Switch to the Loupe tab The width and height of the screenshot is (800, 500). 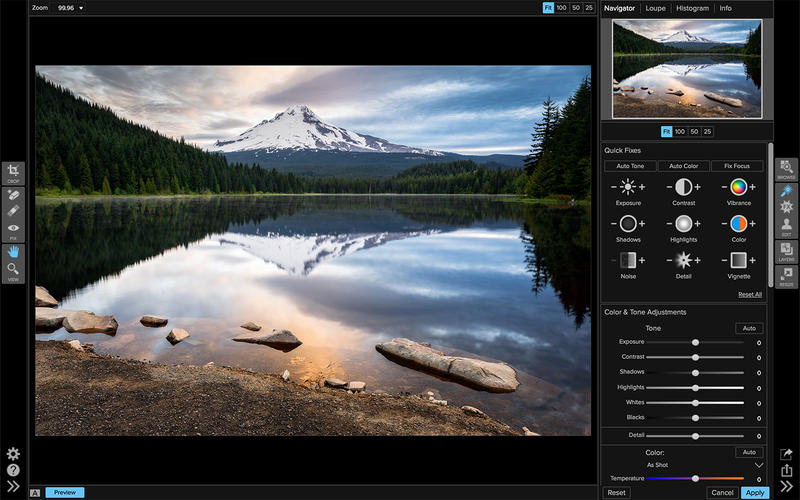tap(655, 8)
